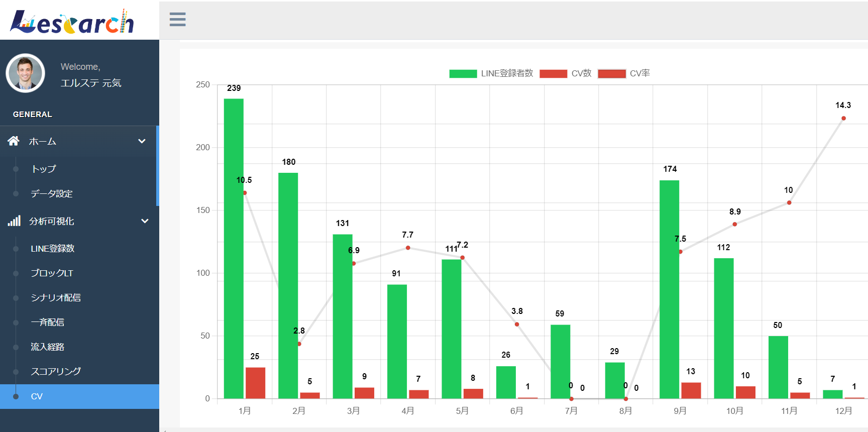Click the home house icon in sidebar
This screenshot has height=432, width=868.
point(14,141)
